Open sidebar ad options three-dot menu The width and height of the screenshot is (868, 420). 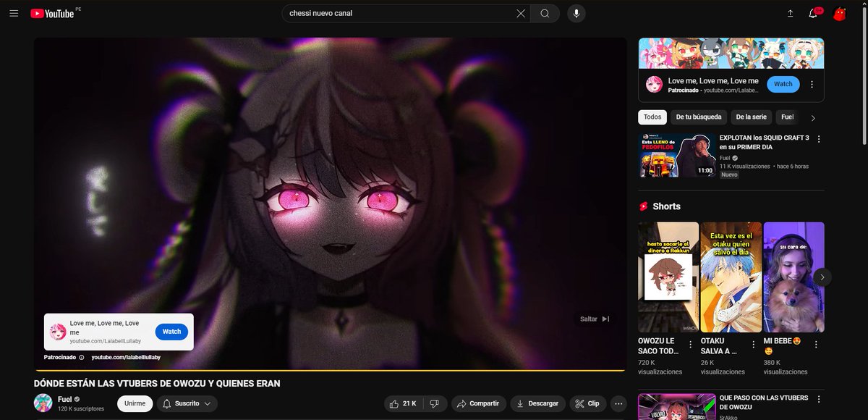click(812, 84)
